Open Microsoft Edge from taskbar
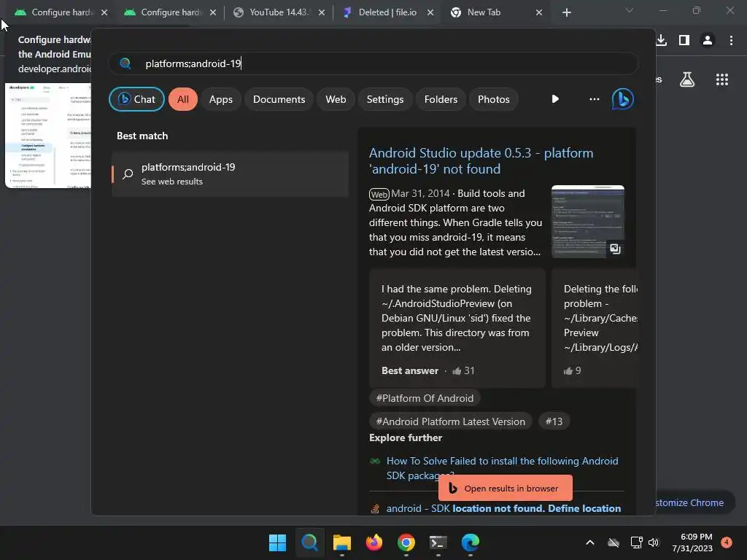The width and height of the screenshot is (747, 560). pos(471,542)
